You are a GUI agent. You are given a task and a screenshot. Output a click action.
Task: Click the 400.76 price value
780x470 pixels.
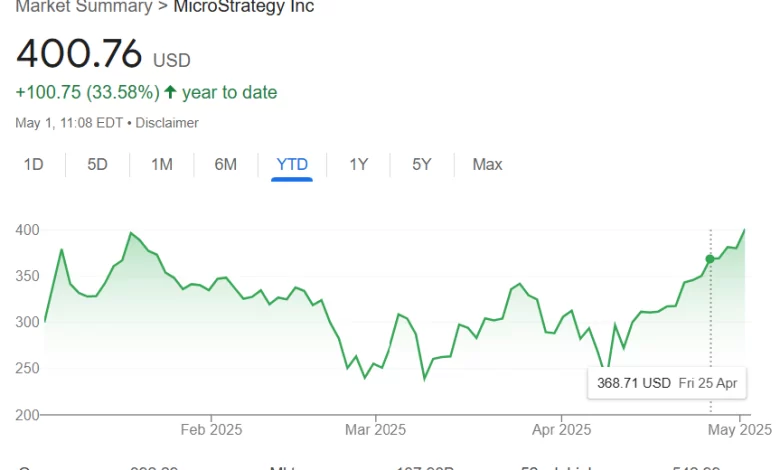pyautogui.click(x=79, y=54)
